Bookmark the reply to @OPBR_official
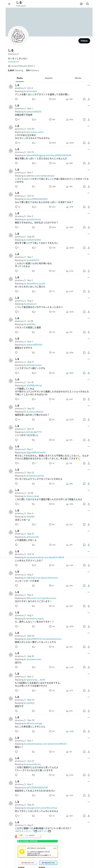This screenshot has height=868, width=98. pos(84,399)
